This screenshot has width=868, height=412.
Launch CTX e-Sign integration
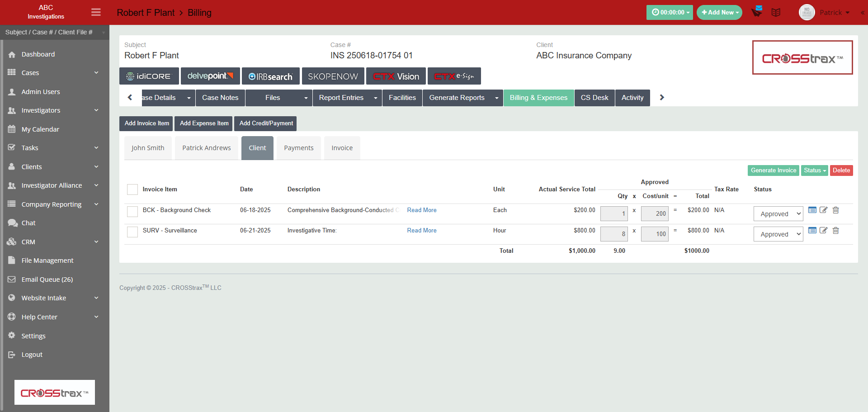(x=454, y=76)
